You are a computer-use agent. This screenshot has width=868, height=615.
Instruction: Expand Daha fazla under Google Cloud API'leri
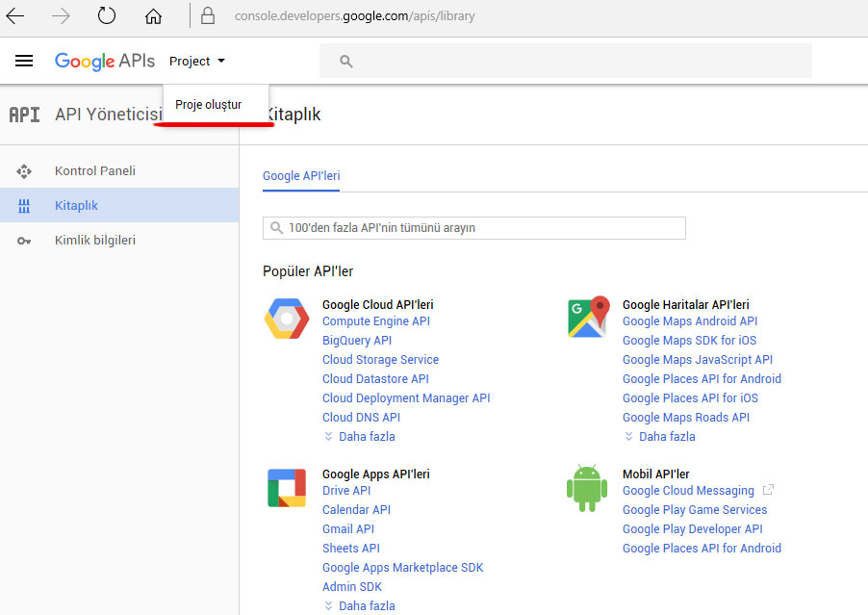pyautogui.click(x=359, y=437)
